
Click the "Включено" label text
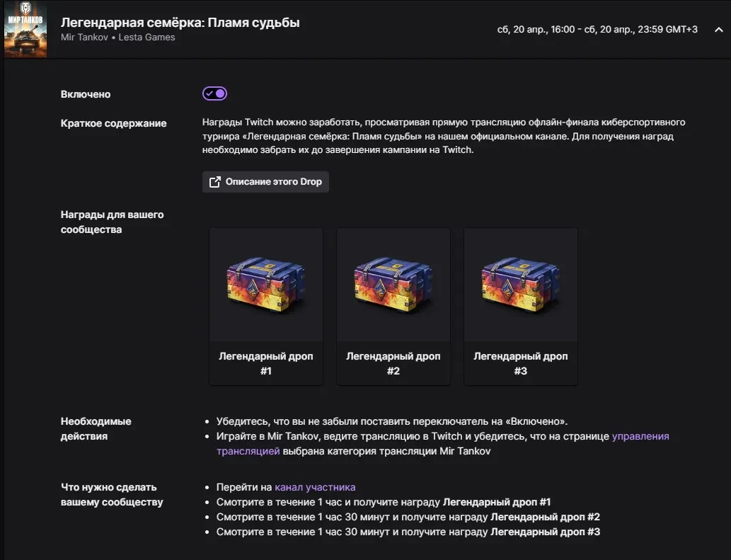tap(86, 94)
